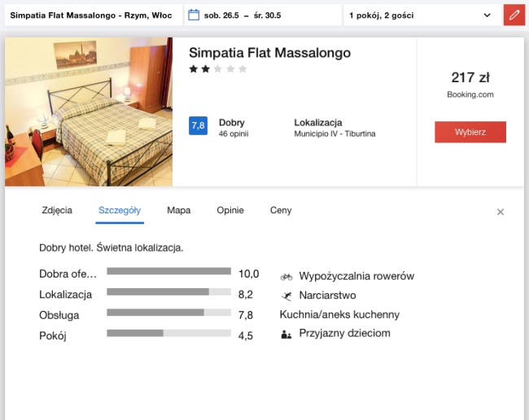Click the hotel search destination field
Viewport: 529px width, 420px height.
[94, 15]
